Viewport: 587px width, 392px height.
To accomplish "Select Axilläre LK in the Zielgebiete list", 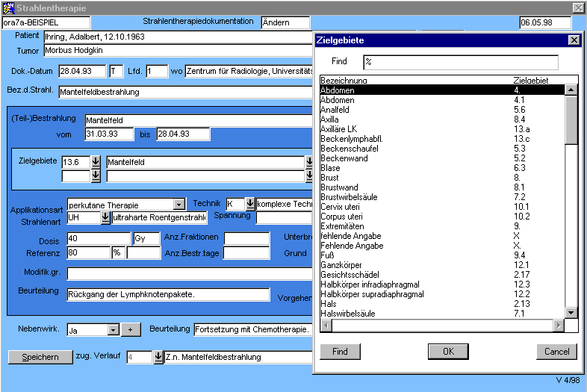I will pyautogui.click(x=338, y=129).
